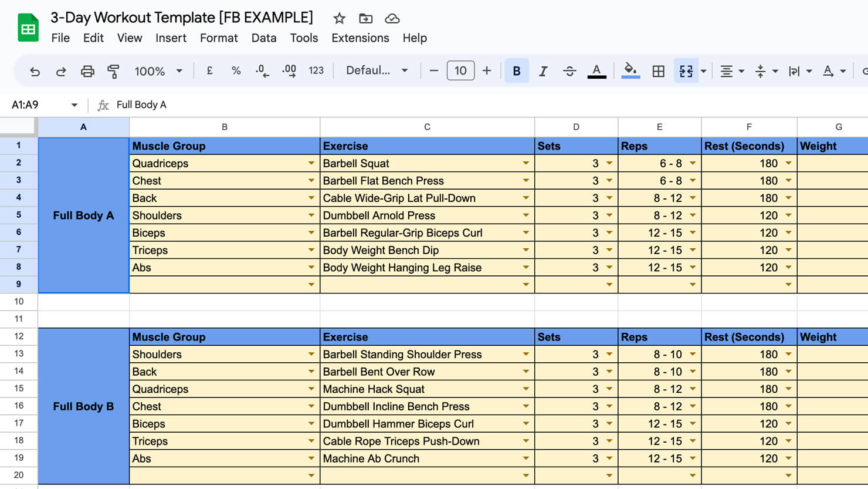This screenshot has width=868, height=489.
Task: Format as currency with pound icon
Action: (209, 70)
